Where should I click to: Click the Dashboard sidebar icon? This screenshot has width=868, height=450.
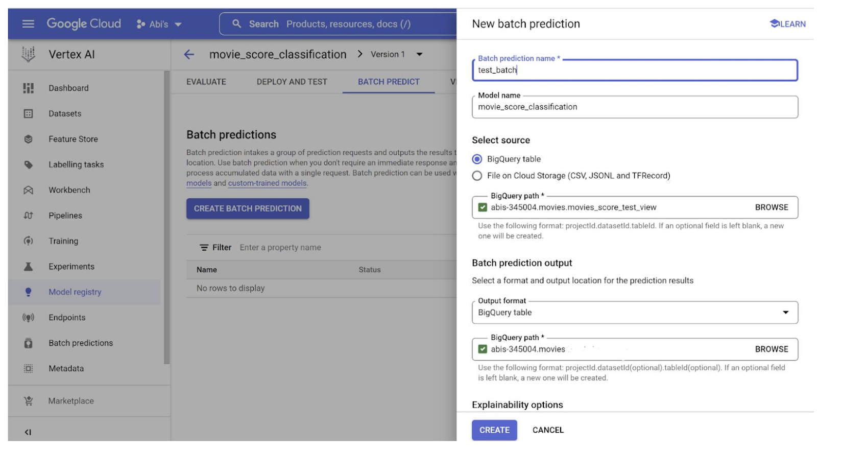point(29,88)
